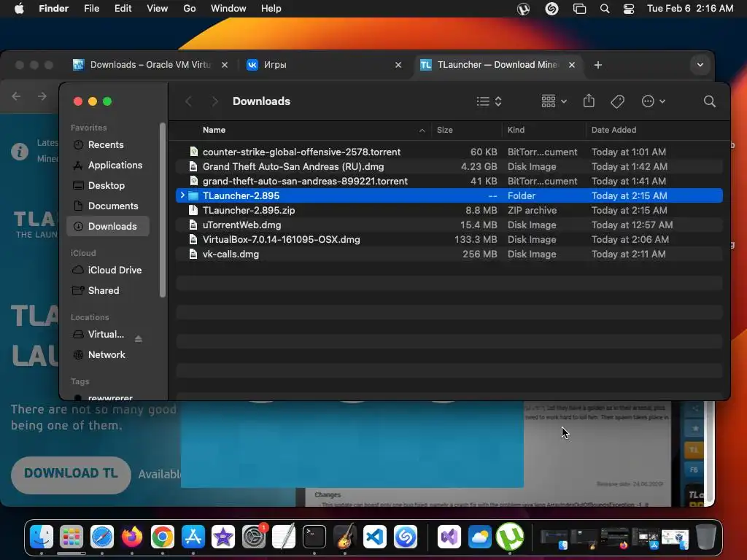Launch Firefox from the Dock
Viewport: 747px width, 560px height.
pos(132,537)
